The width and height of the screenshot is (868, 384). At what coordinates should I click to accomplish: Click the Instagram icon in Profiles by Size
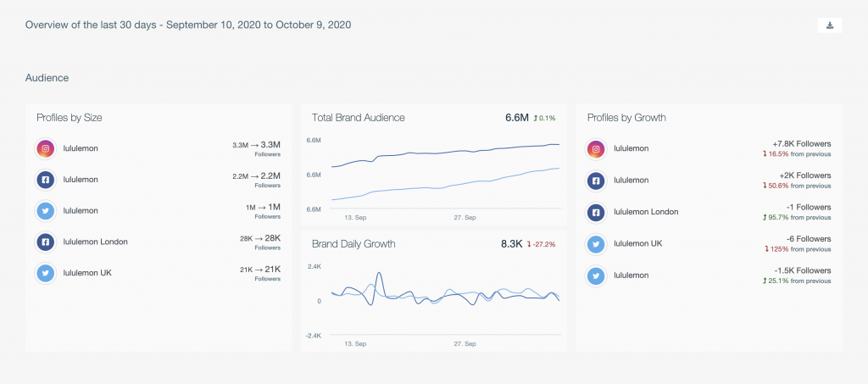coord(47,148)
